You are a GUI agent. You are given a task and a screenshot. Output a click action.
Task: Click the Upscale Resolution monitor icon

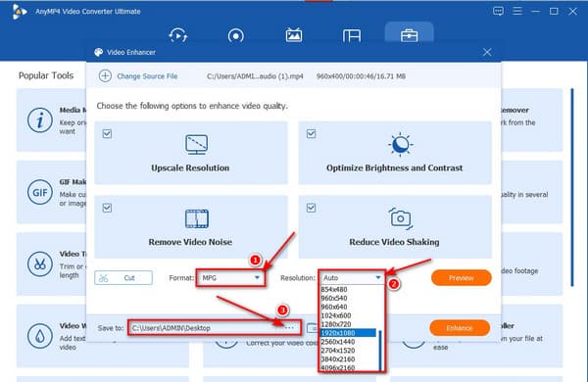click(197, 145)
